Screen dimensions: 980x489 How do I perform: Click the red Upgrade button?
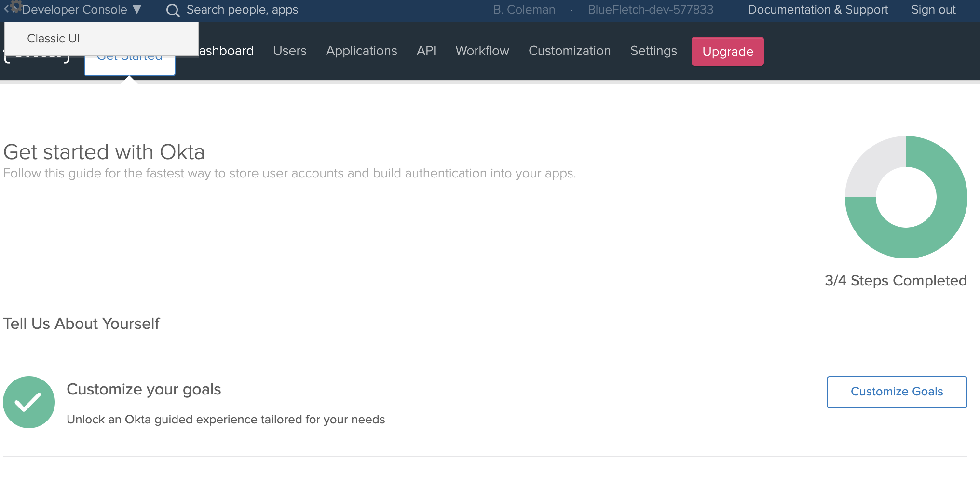[728, 51]
